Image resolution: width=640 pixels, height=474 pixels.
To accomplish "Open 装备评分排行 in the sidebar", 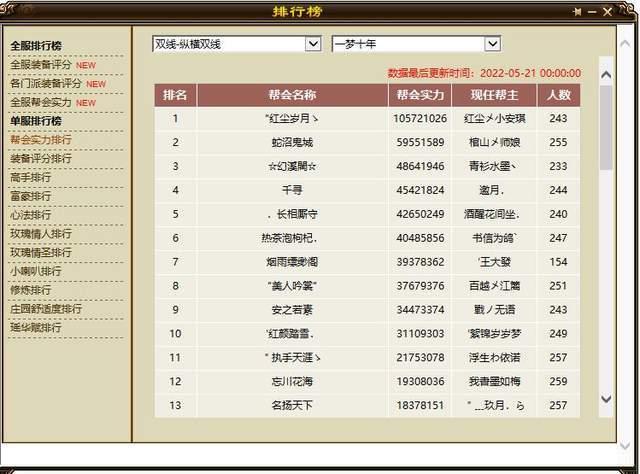I will coord(40,158).
